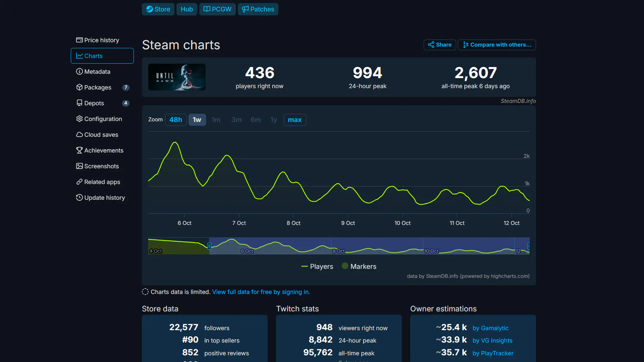Screen dimensions: 644x362
Task: Click the 436 players right now value
Action: (260, 73)
